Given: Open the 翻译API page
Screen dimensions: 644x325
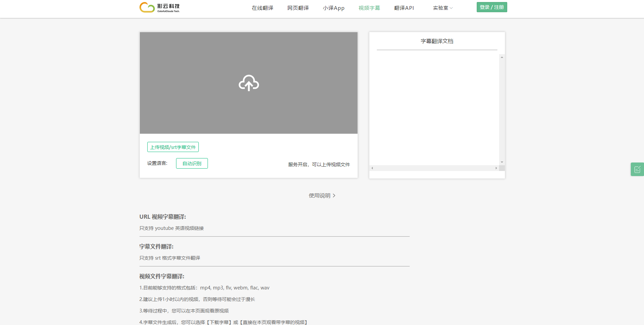Looking at the screenshot, I should 404,8.
